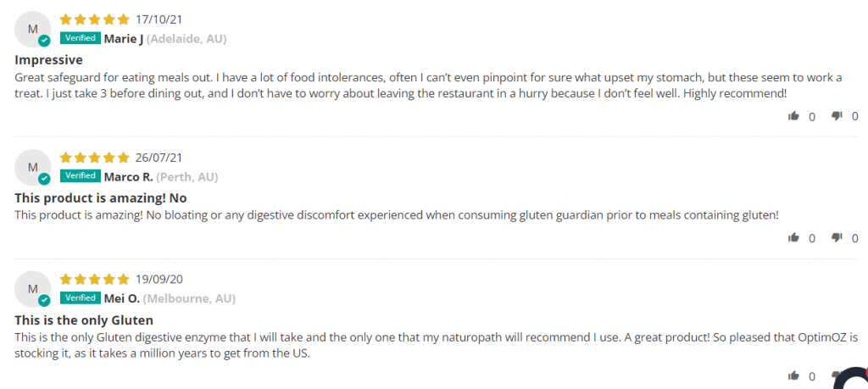Click the five-star rating dated 17/10/21
Screen dimensions: 868x389
point(94,20)
